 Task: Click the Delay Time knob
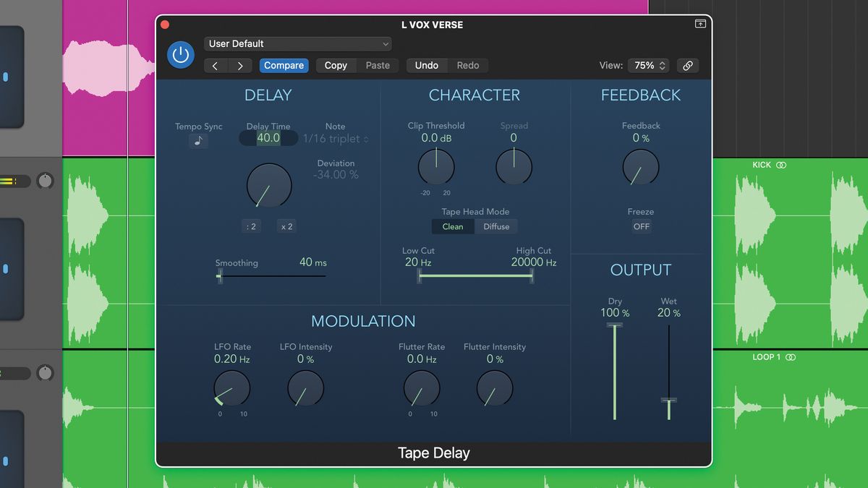[269, 186]
